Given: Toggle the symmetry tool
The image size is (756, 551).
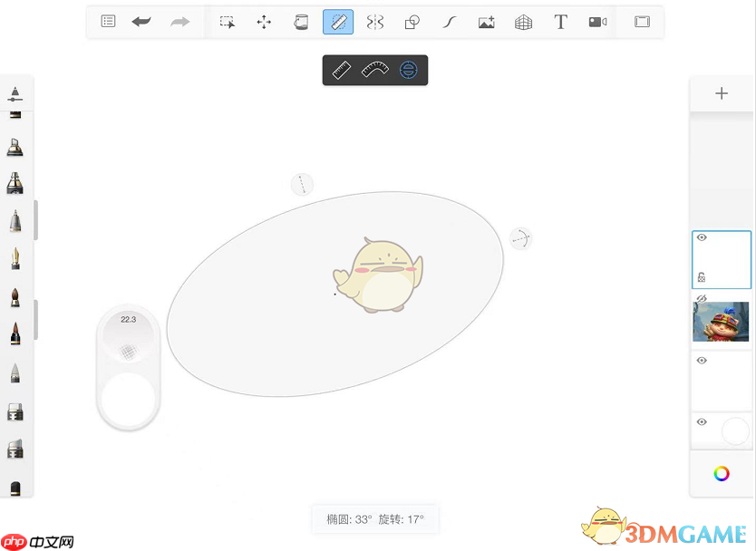Looking at the screenshot, I should 374,22.
